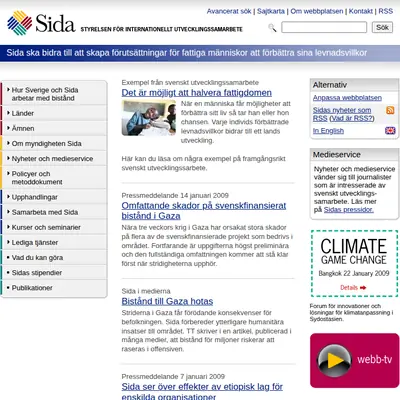Click the arrow beside Lediga tjänster
This screenshot has height=400, width=400.
[8, 242]
